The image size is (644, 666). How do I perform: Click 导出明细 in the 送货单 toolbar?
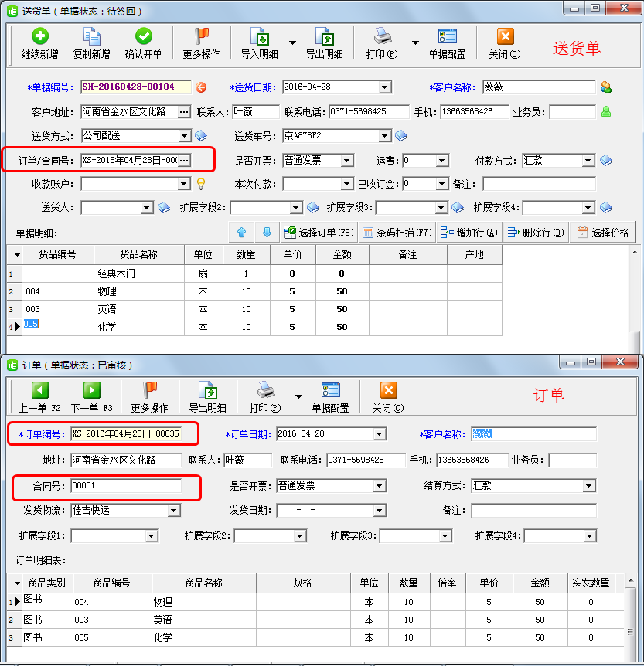tap(324, 37)
